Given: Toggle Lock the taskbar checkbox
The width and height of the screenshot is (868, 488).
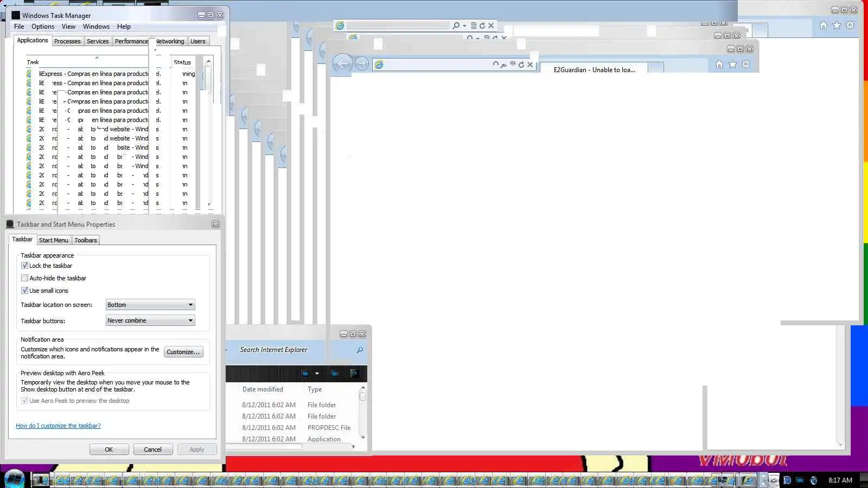Looking at the screenshot, I should click(x=24, y=266).
